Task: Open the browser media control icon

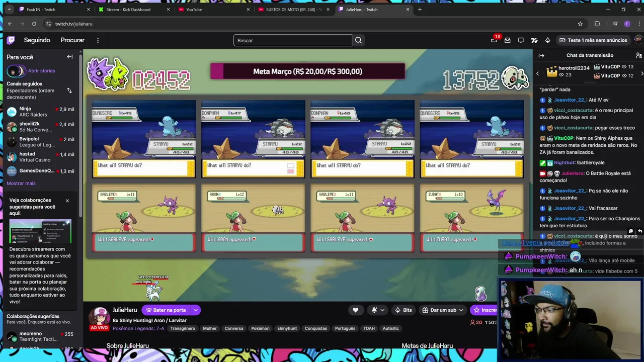Action: click(x=615, y=24)
